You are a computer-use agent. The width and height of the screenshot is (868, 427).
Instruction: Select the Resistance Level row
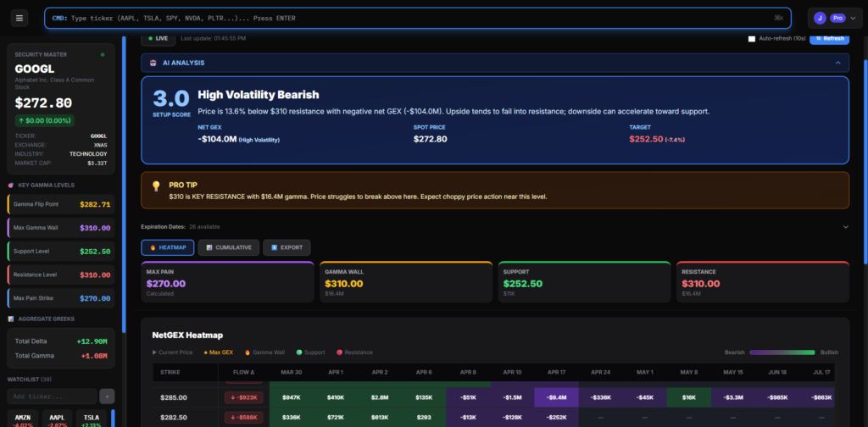(x=61, y=274)
